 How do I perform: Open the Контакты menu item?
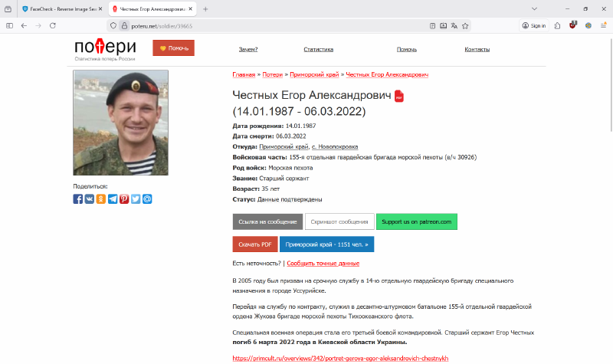477,49
